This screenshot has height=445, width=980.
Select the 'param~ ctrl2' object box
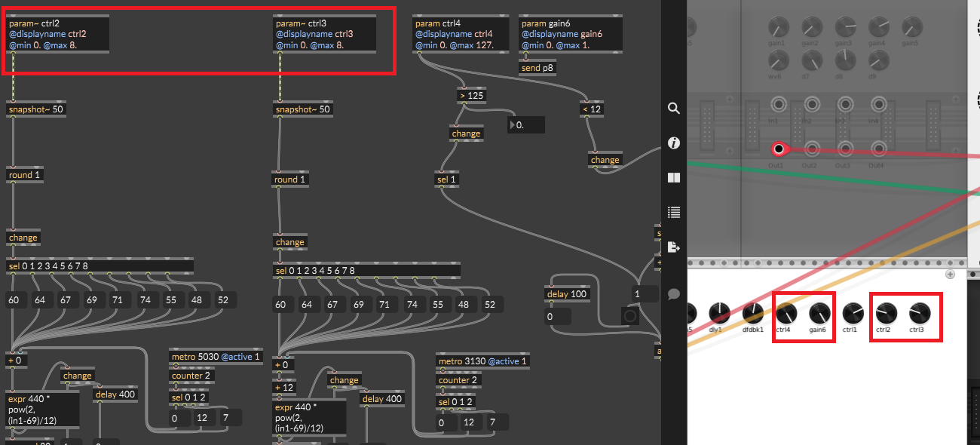pyautogui.click(x=57, y=34)
